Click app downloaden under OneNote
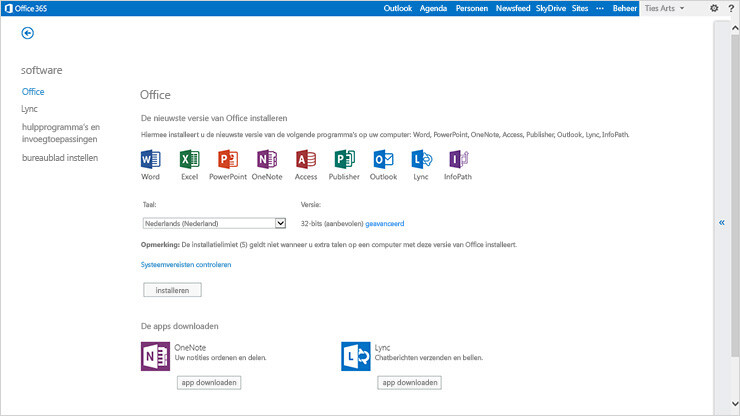The image size is (740, 416). (x=209, y=382)
